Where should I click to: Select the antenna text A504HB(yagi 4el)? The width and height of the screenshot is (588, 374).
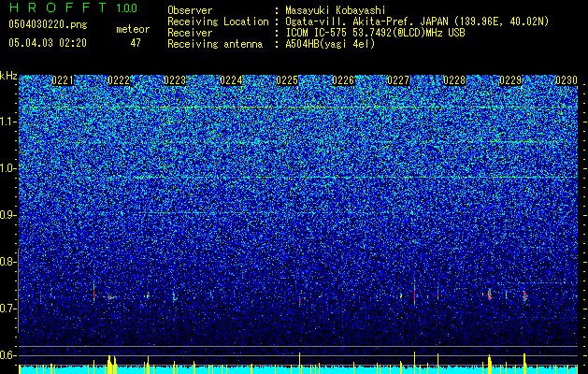(x=330, y=44)
